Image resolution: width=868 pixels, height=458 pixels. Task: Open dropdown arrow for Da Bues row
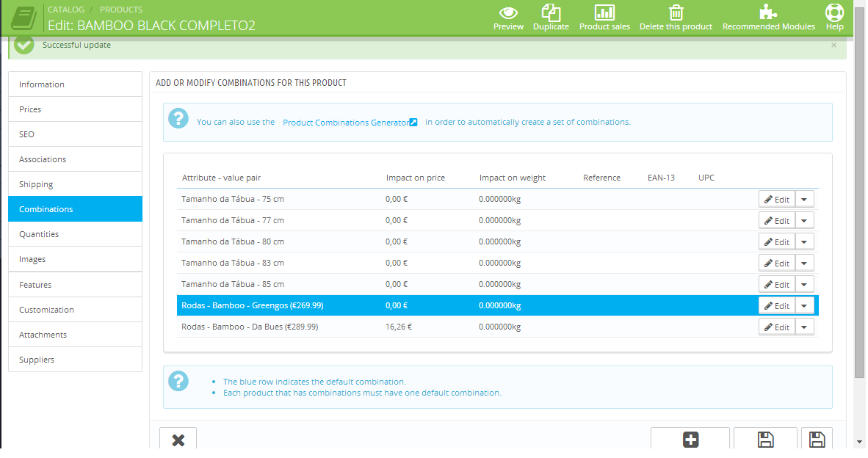click(804, 327)
